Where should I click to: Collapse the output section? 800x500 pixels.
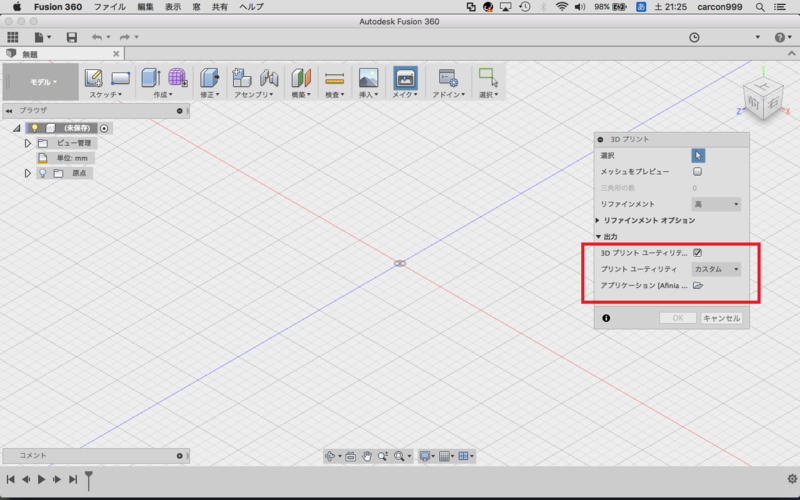(x=598, y=237)
